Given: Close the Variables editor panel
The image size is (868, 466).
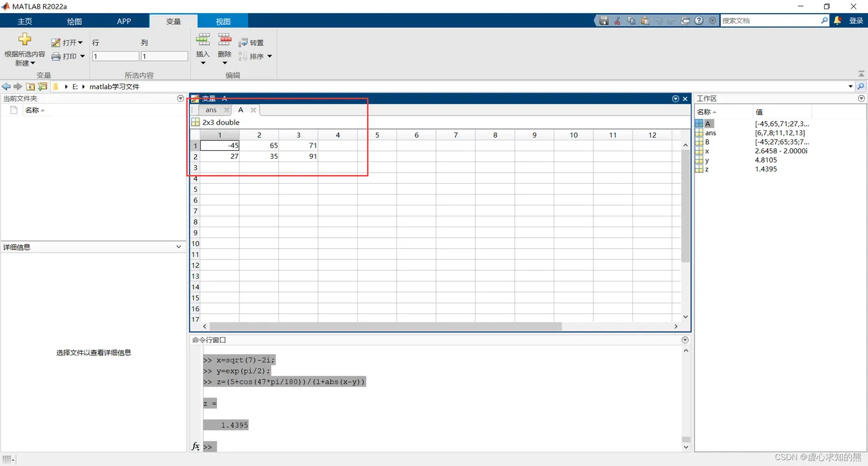Looking at the screenshot, I should [685, 99].
